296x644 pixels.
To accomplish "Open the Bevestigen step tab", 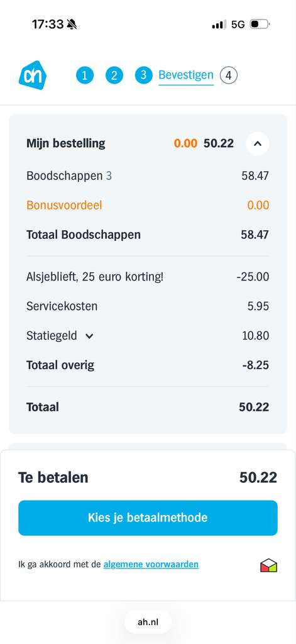I will 186,75.
